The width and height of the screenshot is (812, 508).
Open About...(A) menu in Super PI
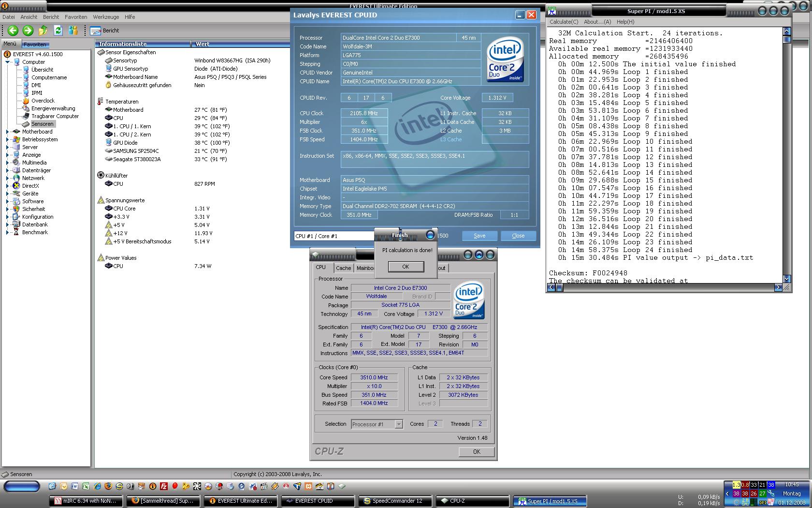pyautogui.click(x=597, y=22)
